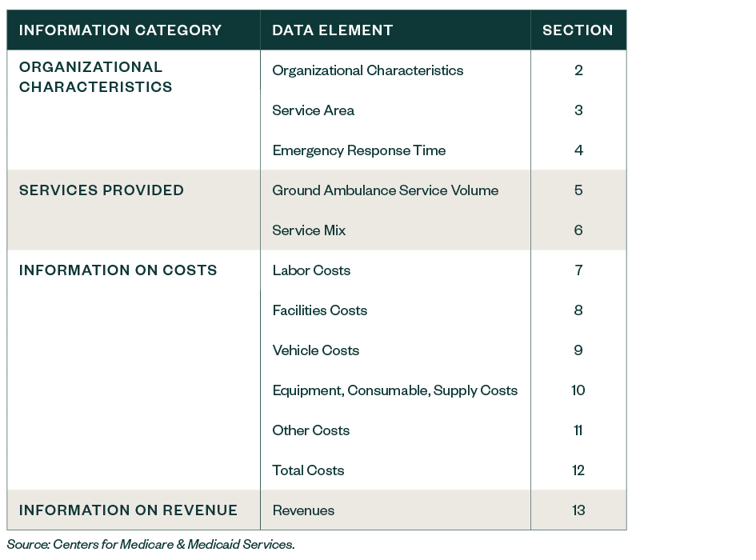Open the Service Area data element
The width and height of the screenshot is (756, 560).
tap(311, 110)
